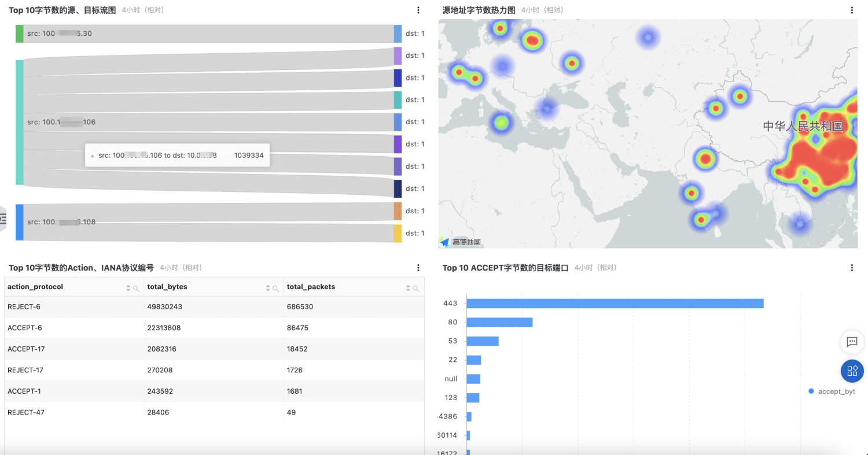Click the Top 10 ACCEPT字节数的目标端口 title
Screen dimensions: 868x455
click(506, 268)
